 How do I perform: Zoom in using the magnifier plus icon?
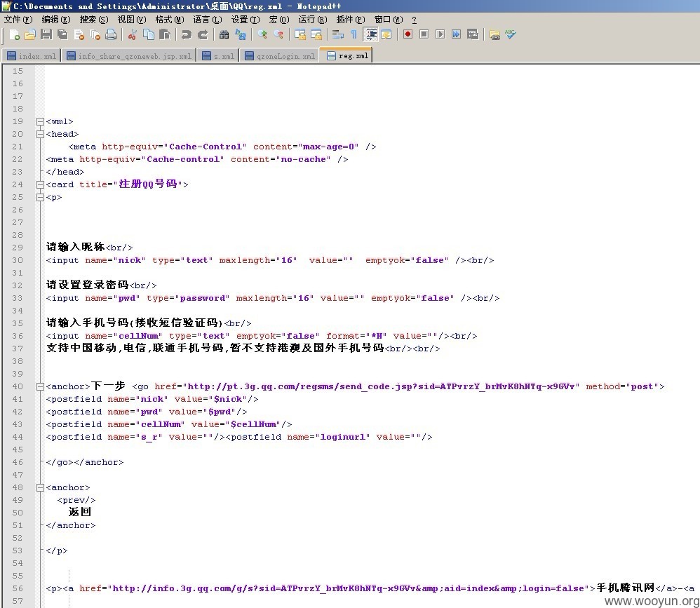click(262, 35)
